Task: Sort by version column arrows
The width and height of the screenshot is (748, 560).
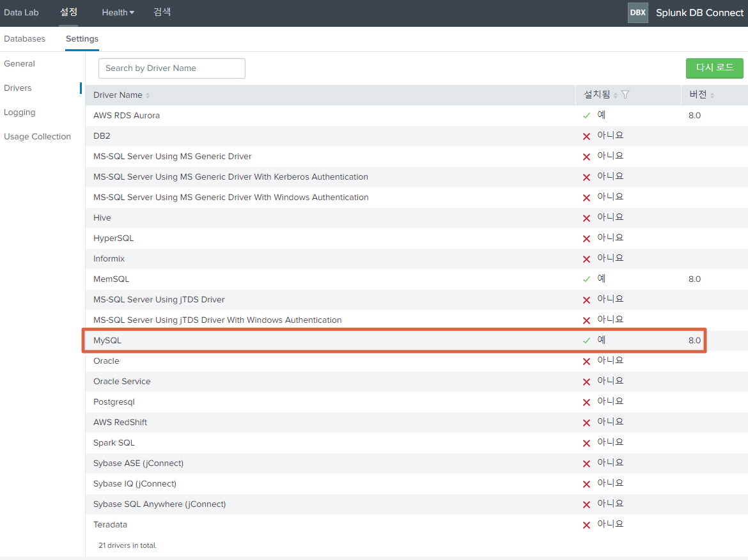Action: (712, 95)
